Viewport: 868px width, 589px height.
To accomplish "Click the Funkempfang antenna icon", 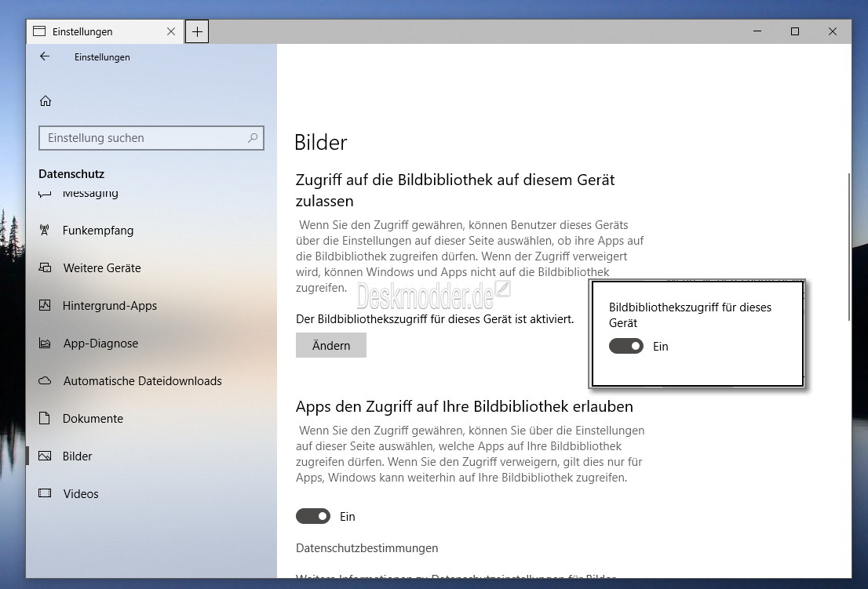I will 45,230.
